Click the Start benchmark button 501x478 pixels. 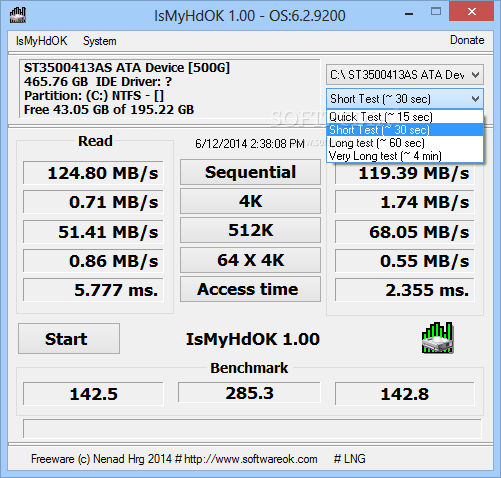pos(69,338)
